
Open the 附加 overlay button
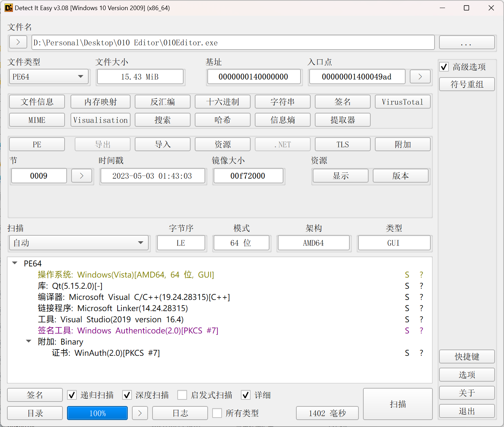403,144
